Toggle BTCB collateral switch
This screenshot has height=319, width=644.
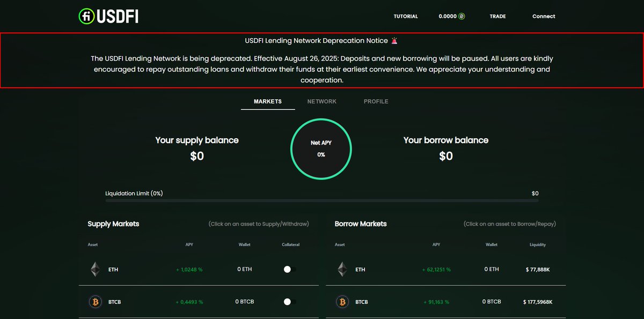[290, 302]
